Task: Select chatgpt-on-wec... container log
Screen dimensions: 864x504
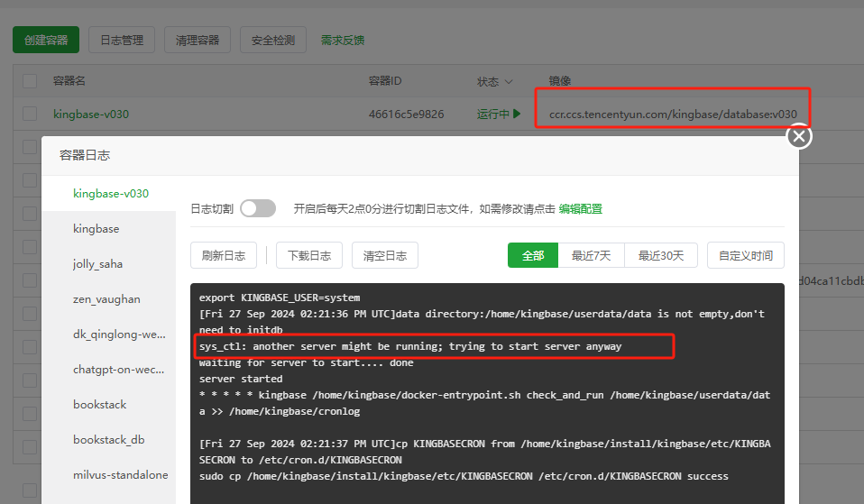Action: click(118, 370)
